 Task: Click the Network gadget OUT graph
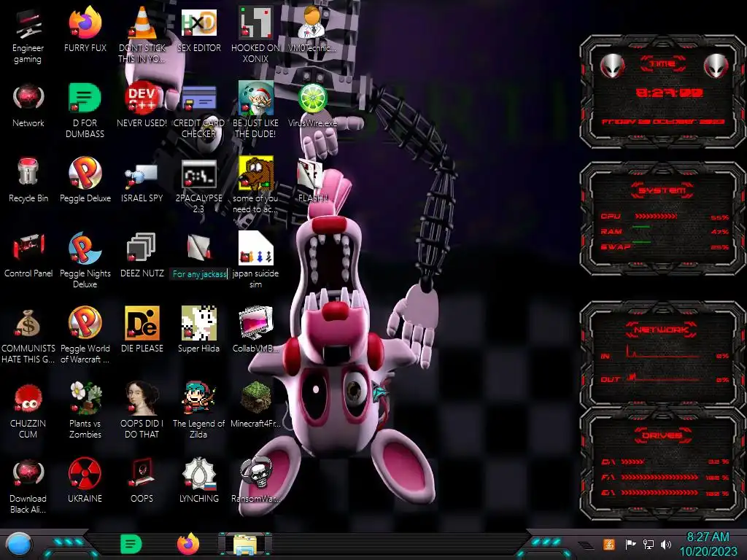click(x=662, y=378)
